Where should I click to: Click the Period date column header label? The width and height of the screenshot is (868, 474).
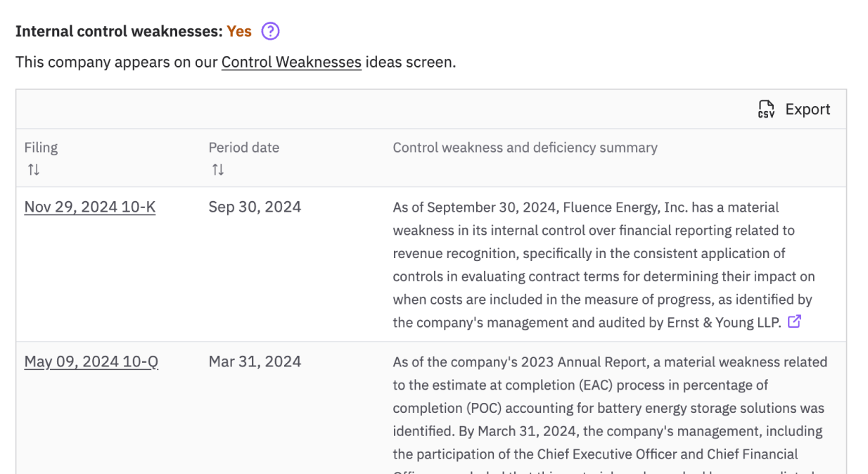[x=243, y=148]
